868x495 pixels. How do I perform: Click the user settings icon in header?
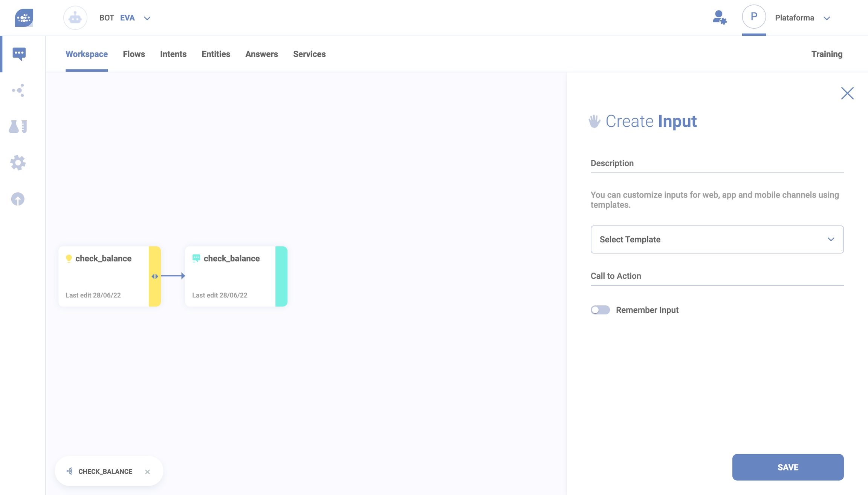[719, 18]
